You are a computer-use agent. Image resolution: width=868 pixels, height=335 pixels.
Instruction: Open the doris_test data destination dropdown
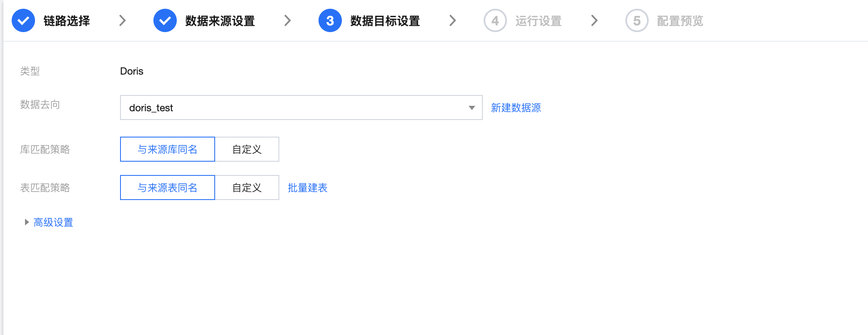click(x=292, y=107)
